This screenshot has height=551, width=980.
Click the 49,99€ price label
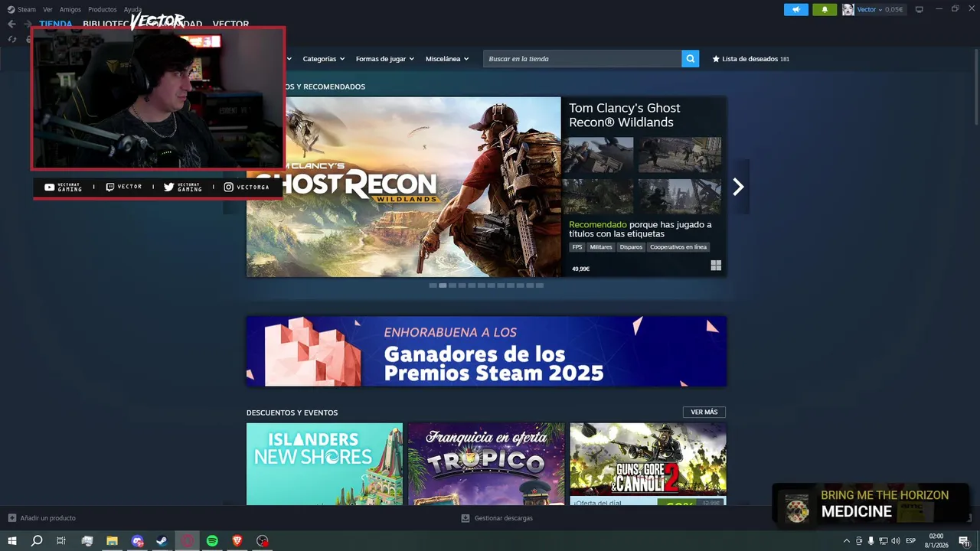580,269
